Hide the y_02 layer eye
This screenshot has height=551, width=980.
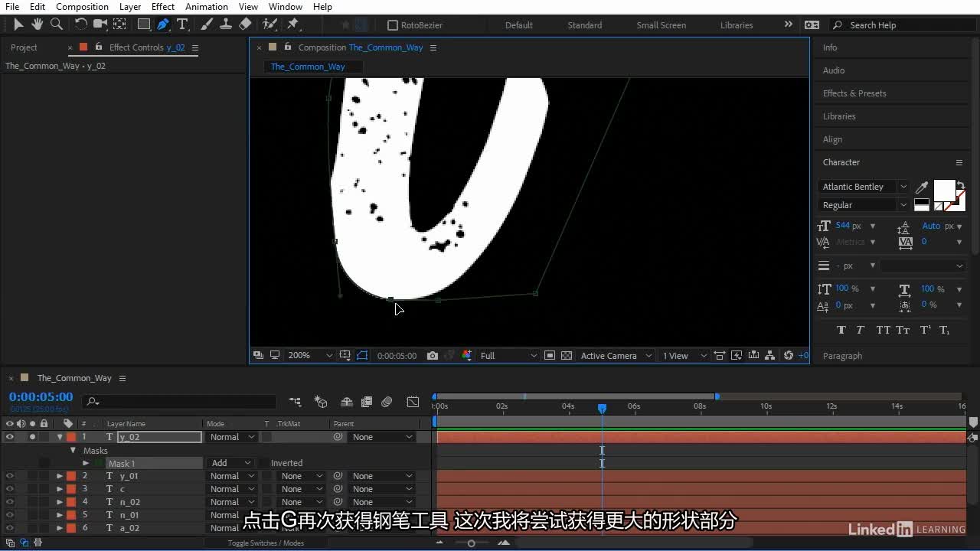pos(10,437)
